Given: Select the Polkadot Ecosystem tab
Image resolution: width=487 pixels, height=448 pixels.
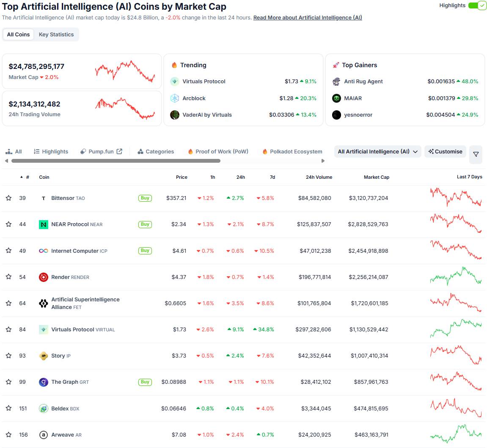Looking at the screenshot, I should [292, 152].
